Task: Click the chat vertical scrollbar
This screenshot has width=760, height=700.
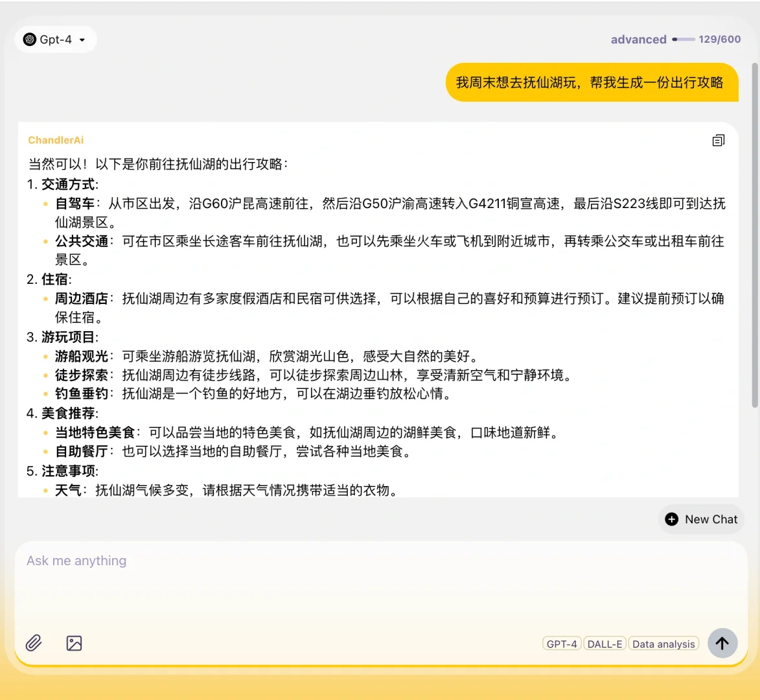Action: tap(755, 235)
